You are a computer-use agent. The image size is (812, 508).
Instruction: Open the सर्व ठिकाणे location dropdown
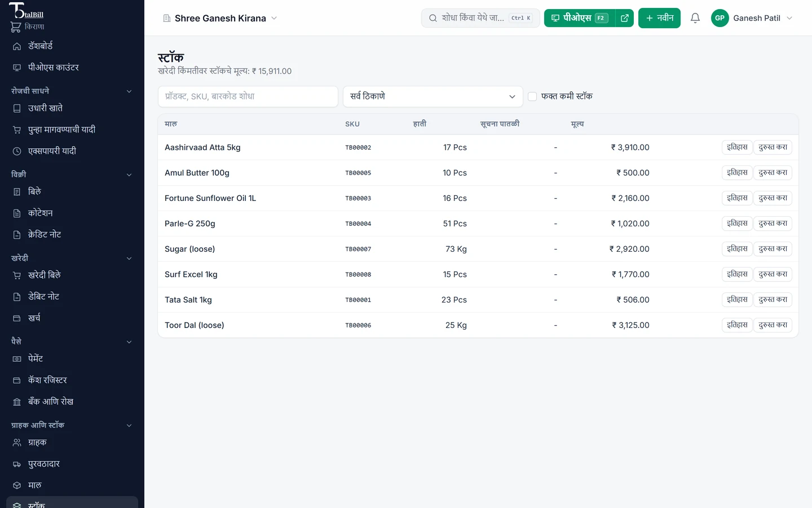433,97
